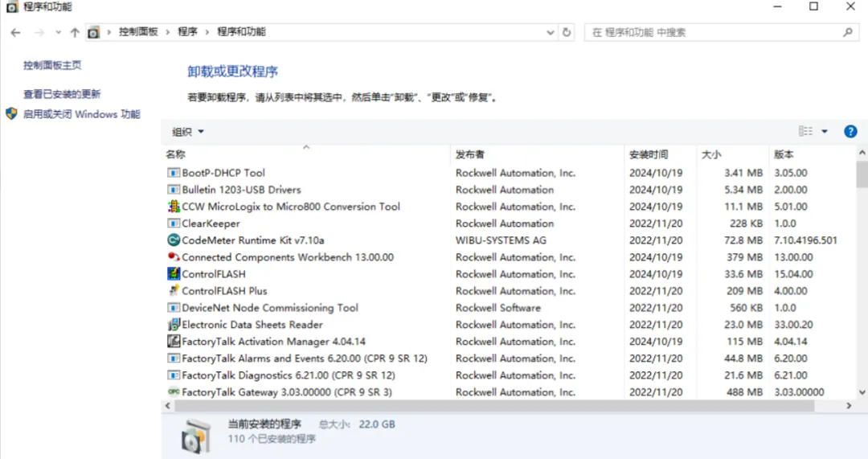Click size value 560 KB
The width and height of the screenshot is (868, 459).
(x=746, y=308)
